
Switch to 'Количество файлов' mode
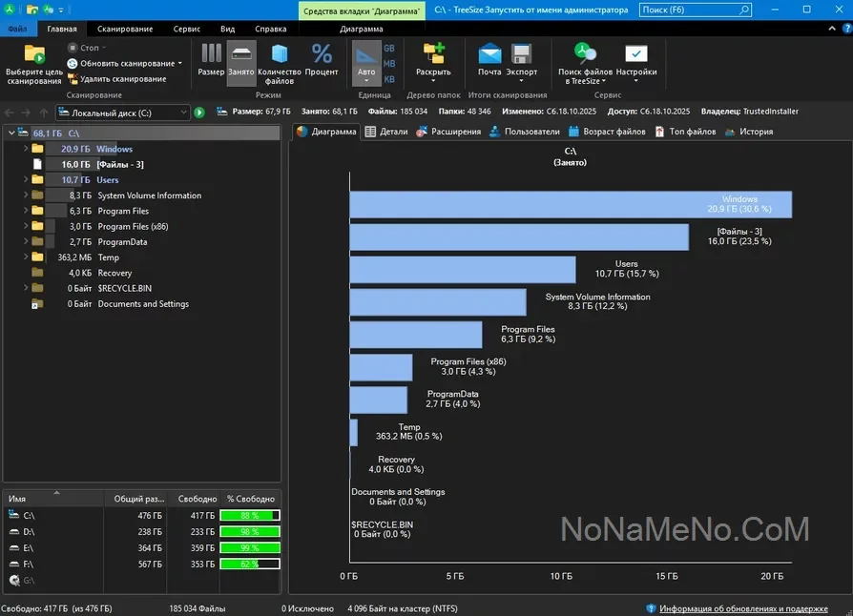[279, 54]
